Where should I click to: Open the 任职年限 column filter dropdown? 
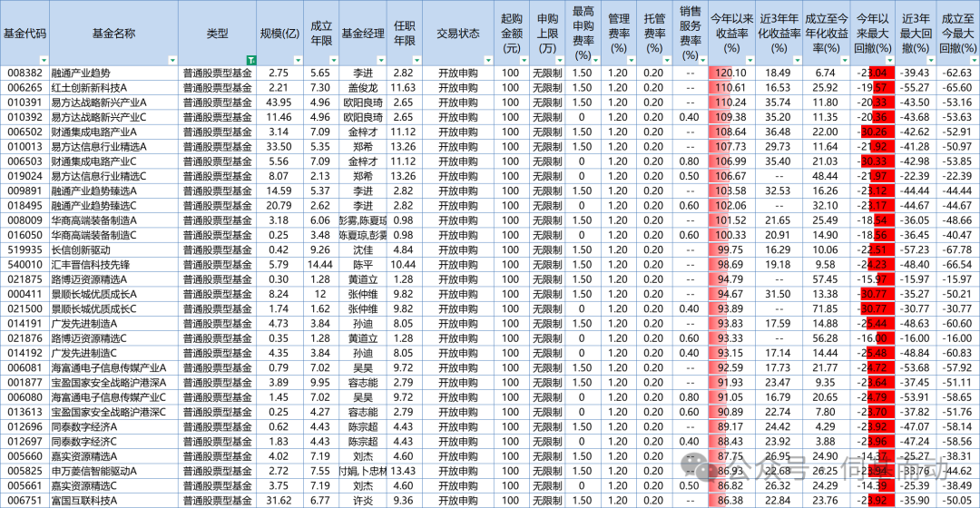(x=416, y=61)
